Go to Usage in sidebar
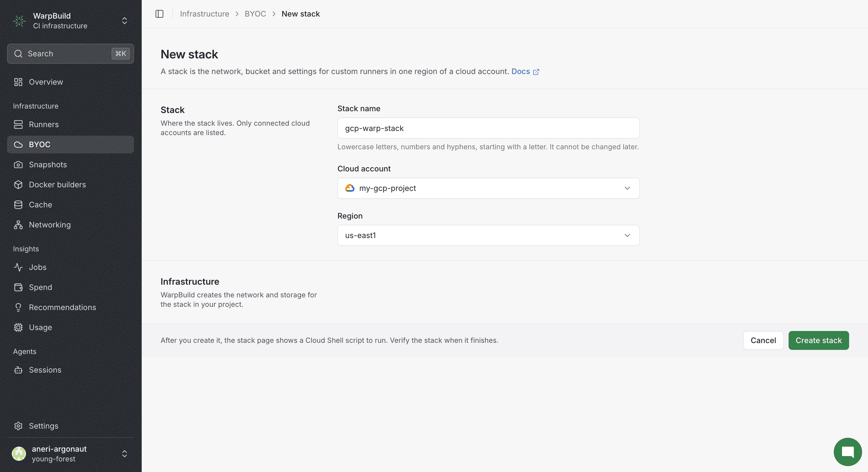The width and height of the screenshot is (868, 472). click(x=71, y=327)
